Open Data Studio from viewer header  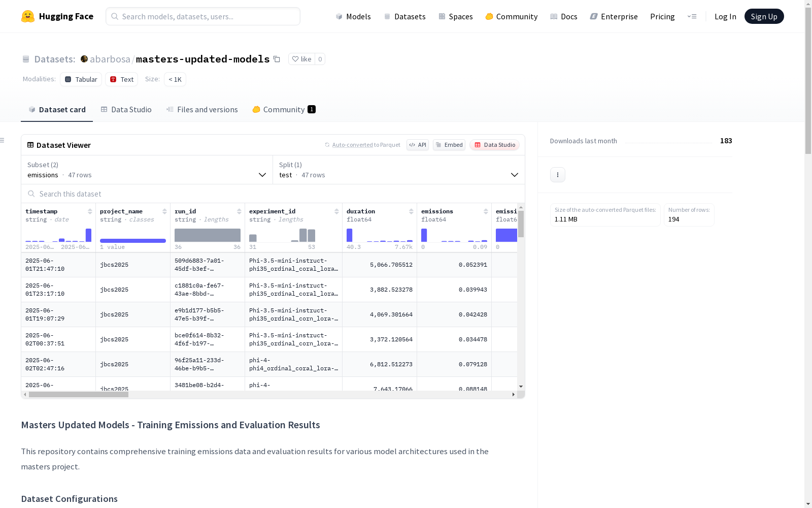tap(495, 145)
